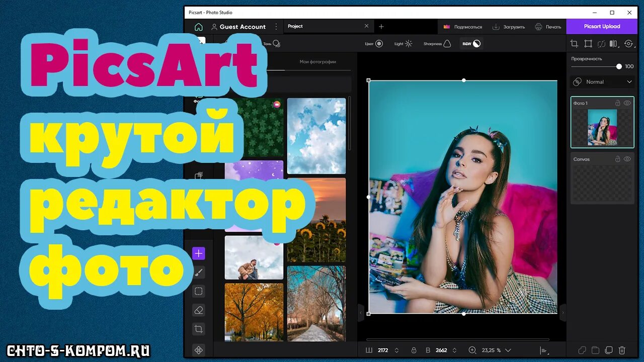Click the zoom magnifier icon
Image resolution: width=644 pixels, height=362 pixels.
(x=472, y=350)
